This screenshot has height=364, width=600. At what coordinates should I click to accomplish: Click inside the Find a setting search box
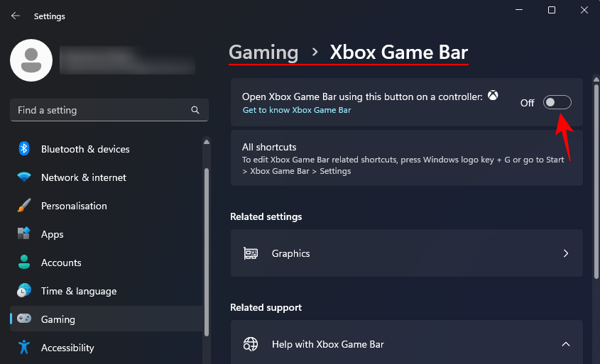109,110
